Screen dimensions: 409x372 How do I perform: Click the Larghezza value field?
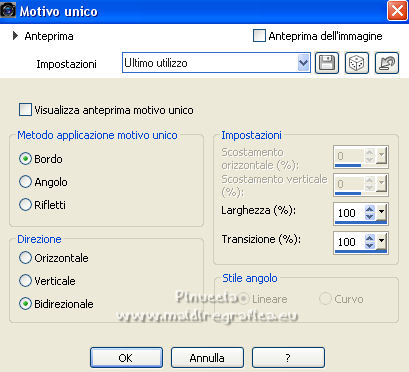coord(349,212)
